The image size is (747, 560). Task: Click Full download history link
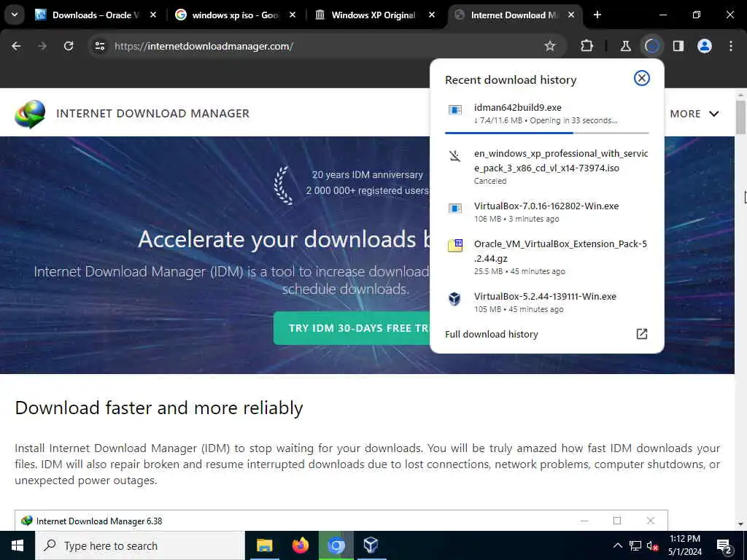[491, 334]
